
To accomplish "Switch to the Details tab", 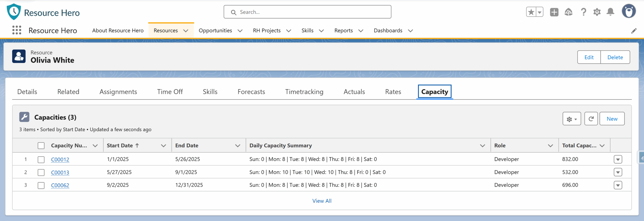I will pyautogui.click(x=27, y=92).
